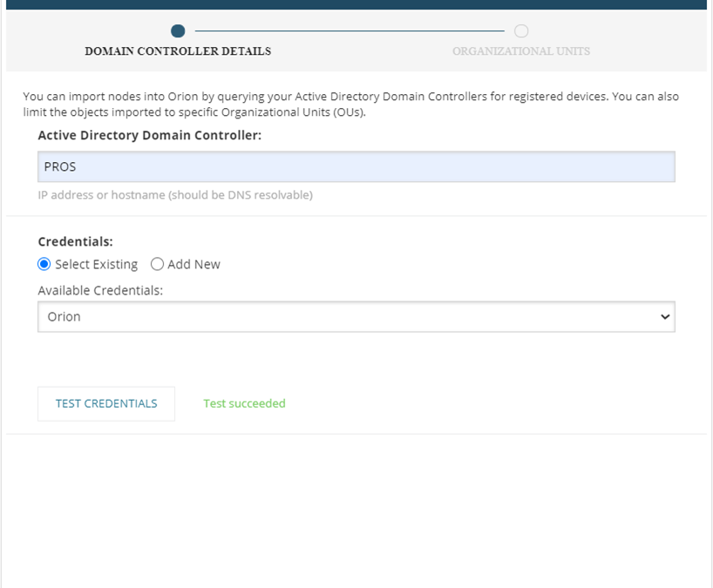The width and height of the screenshot is (713, 588).
Task: Click the "Available Credentials:" field label
Action: point(100,290)
